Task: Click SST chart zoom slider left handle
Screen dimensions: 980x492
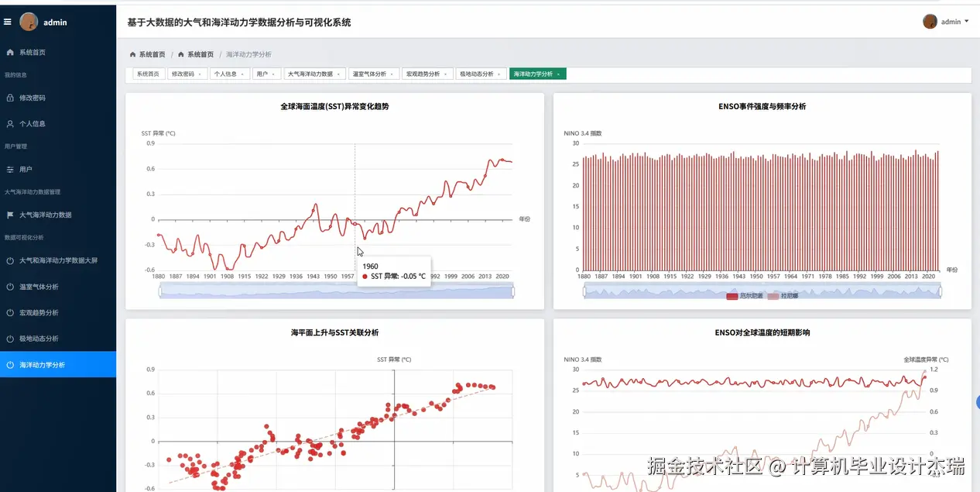Action: 159,291
